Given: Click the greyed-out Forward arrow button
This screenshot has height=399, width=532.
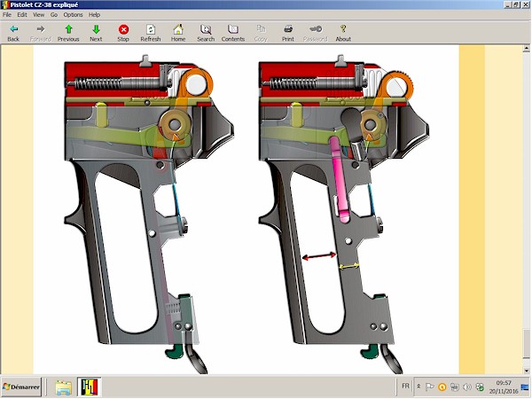Looking at the screenshot, I should (x=41, y=33).
